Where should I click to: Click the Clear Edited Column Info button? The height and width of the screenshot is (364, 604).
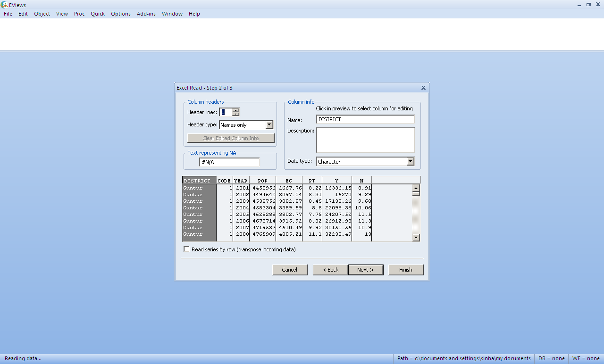231,138
